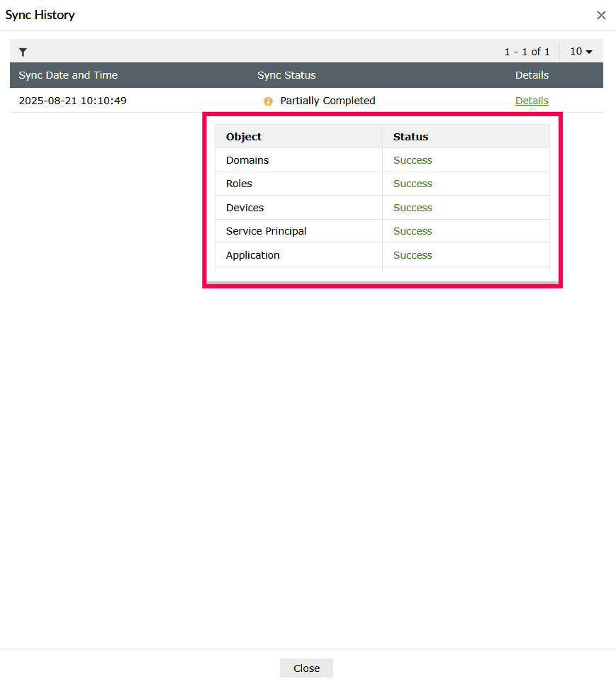This screenshot has width=616, height=684.
Task: Collapse the details popup via Details caret
Action: (x=532, y=111)
